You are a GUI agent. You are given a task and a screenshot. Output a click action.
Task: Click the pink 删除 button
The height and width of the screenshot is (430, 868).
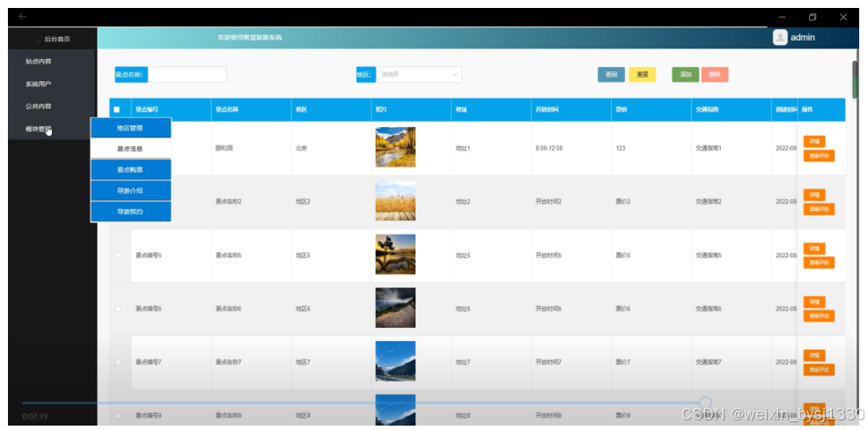coord(715,74)
